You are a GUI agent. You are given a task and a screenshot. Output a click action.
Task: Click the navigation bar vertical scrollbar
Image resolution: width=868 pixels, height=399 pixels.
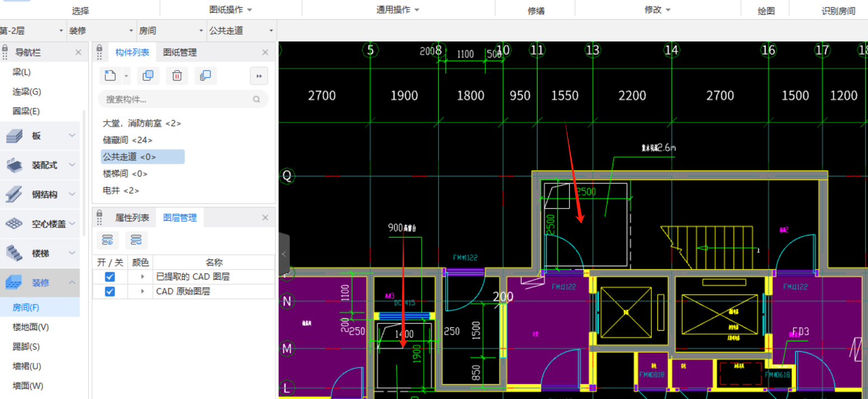coord(85,173)
